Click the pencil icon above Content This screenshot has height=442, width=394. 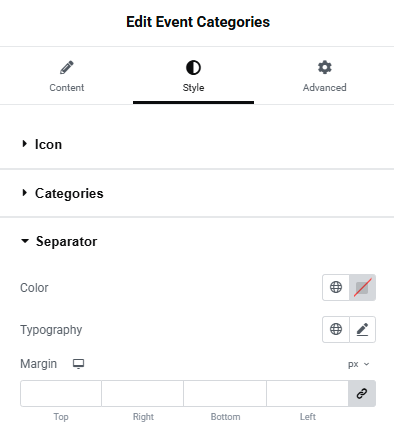tap(67, 67)
